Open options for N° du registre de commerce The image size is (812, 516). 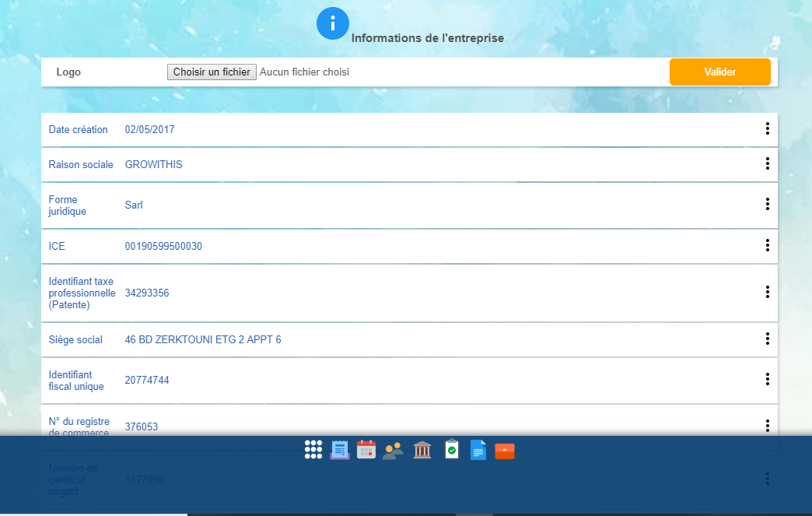pos(768,426)
